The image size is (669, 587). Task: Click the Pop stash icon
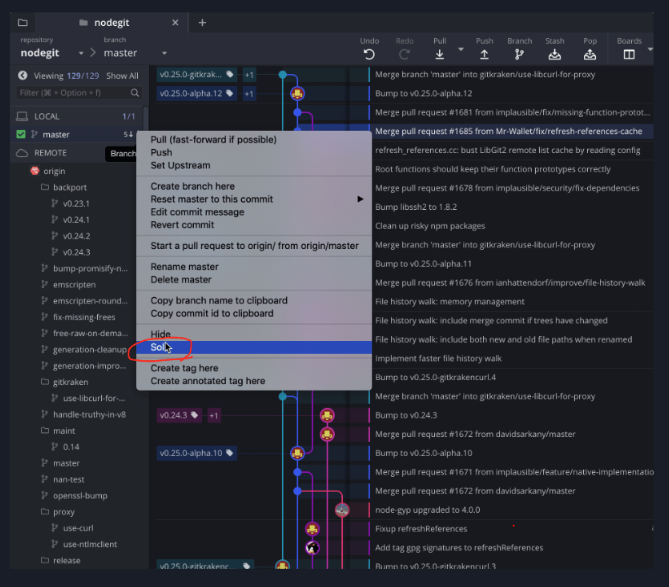590,55
